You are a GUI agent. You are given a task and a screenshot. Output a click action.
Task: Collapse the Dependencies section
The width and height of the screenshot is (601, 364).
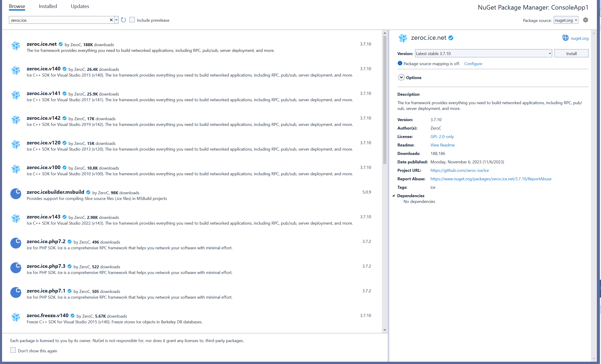tap(394, 196)
